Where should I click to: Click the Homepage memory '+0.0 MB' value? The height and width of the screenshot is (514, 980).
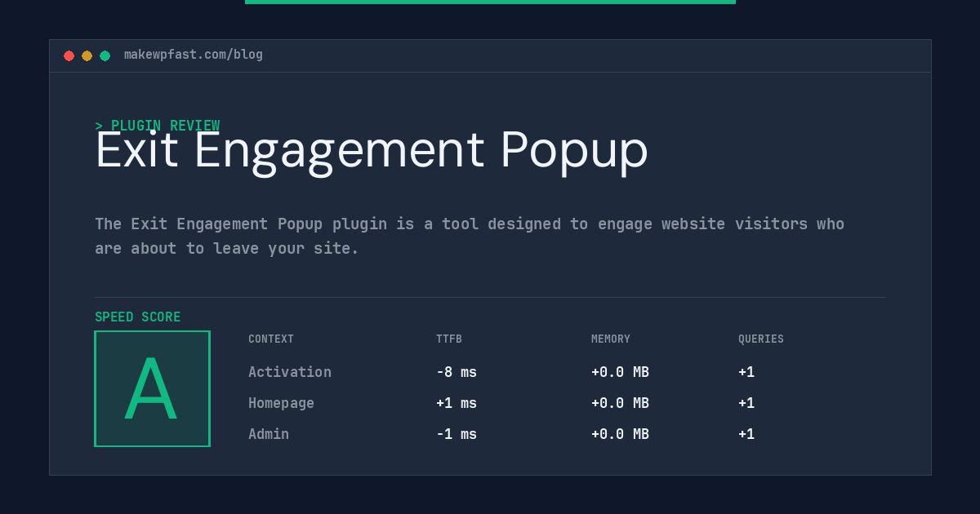point(620,403)
